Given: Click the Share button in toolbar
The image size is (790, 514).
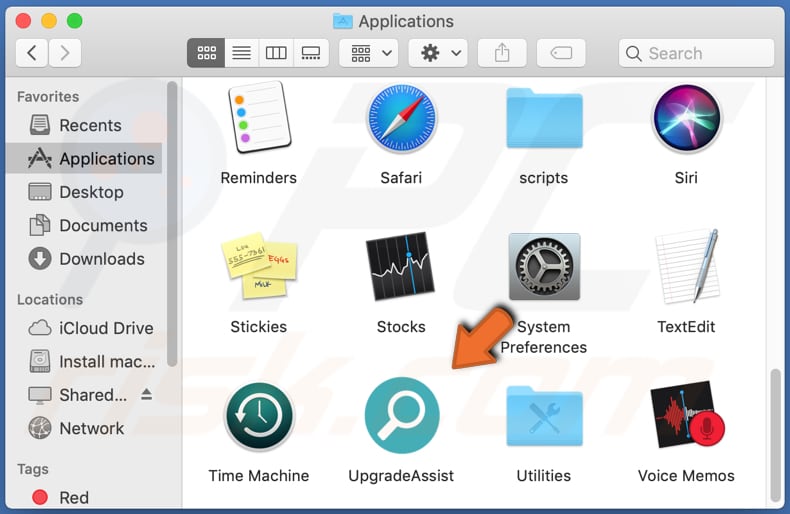Looking at the screenshot, I should [502, 53].
